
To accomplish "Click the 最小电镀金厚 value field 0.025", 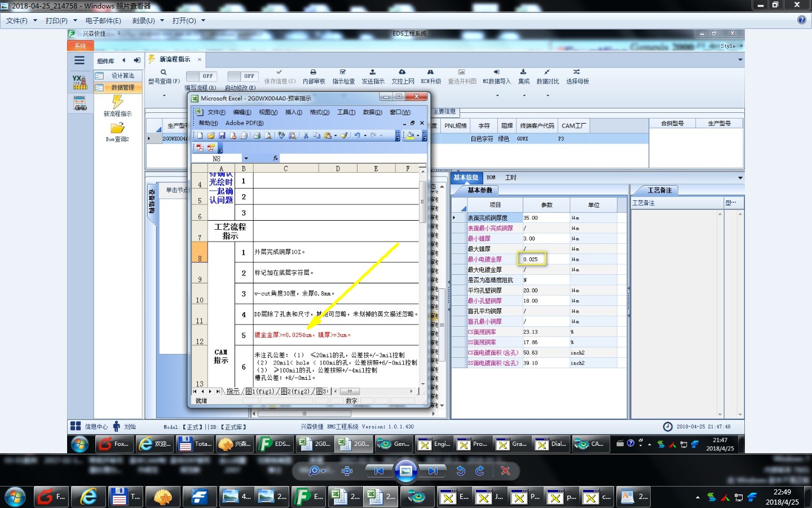I will click(x=546, y=259).
